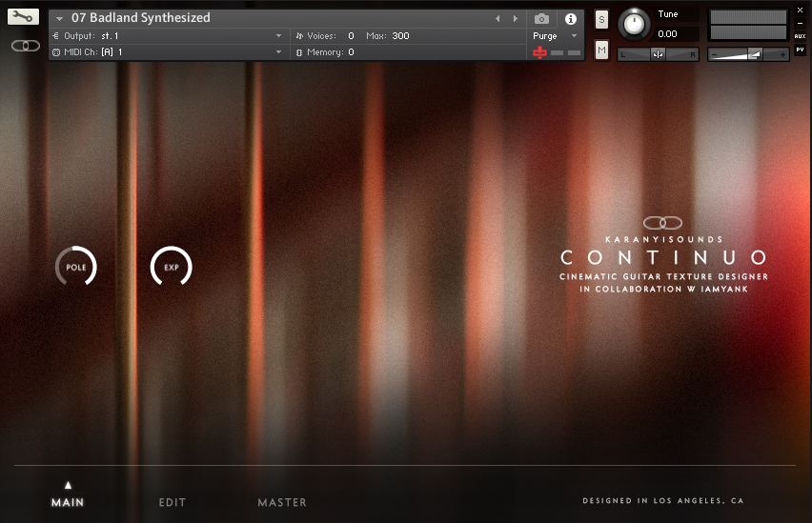Image resolution: width=812 pixels, height=523 pixels.
Task: Click the pan slider center handle
Action: [658, 54]
